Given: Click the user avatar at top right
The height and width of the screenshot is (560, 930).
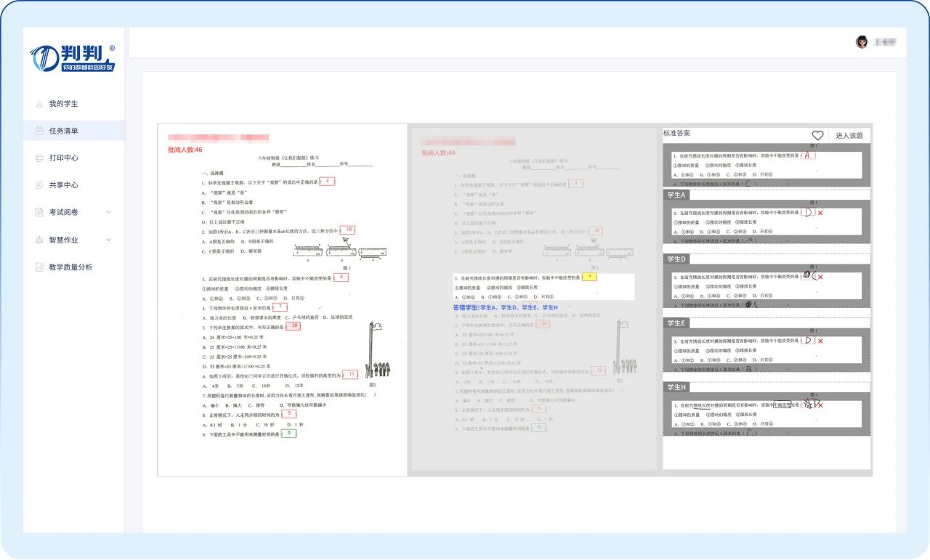Looking at the screenshot, I should (862, 42).
